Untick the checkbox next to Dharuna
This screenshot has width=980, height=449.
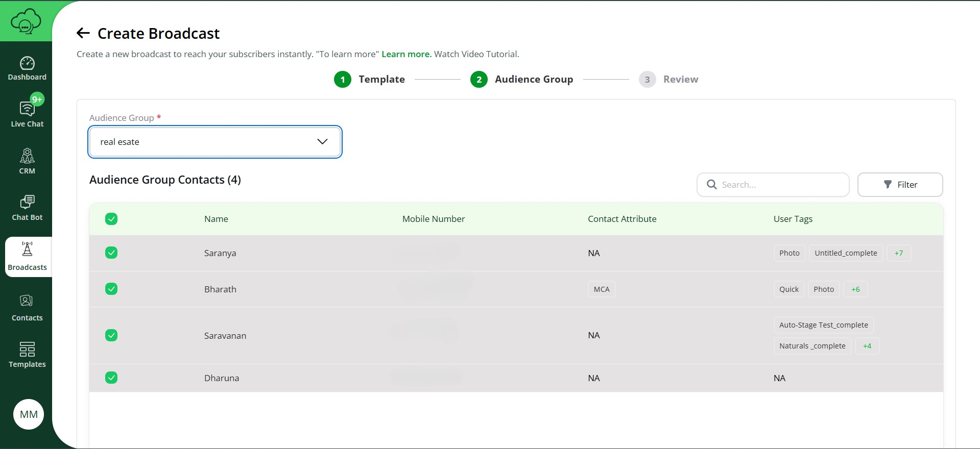click(111, 378)
